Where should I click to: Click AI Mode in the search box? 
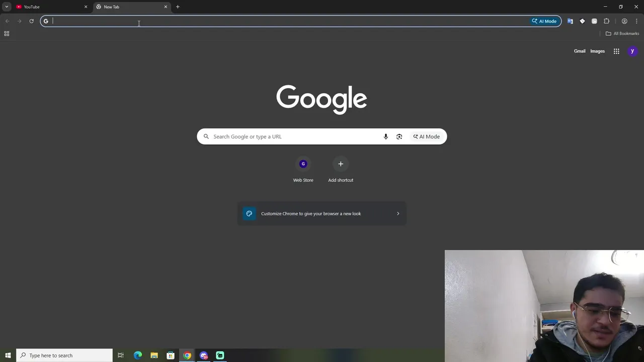[x=426, y=137]
